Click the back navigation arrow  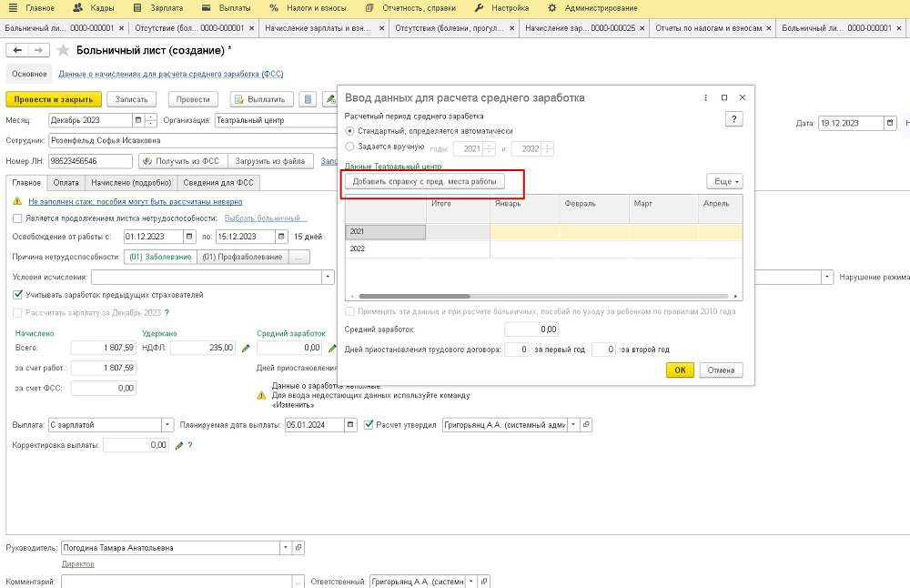point(19,50)
